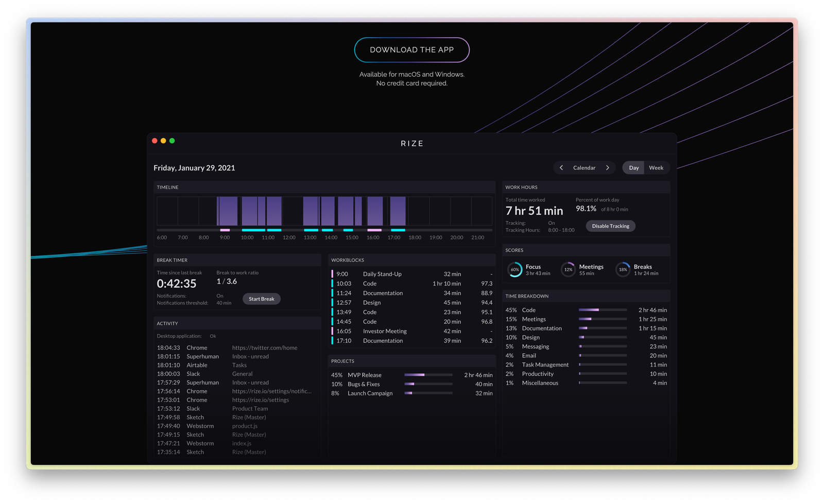Click the cyan marker next to 16:05 Investor Meeting

point(333,331)
